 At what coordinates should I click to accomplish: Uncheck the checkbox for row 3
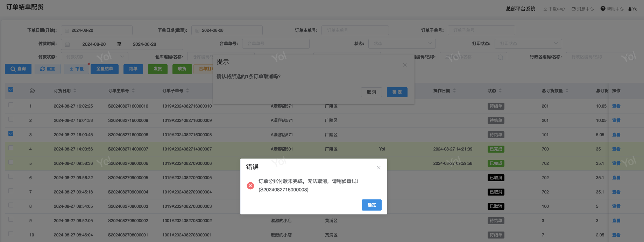[11, 133]
